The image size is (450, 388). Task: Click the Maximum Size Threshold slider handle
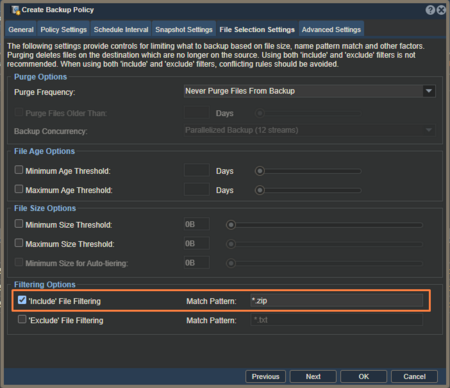pos(231,244)
